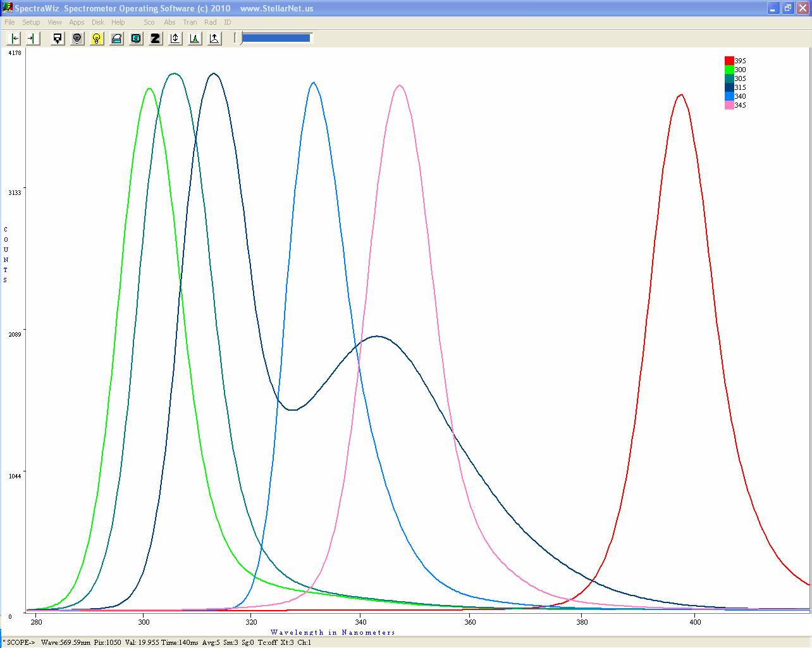Click the right cursor arrow toolbar icon
The image size is (812, 648).
[x=32, y=39]
